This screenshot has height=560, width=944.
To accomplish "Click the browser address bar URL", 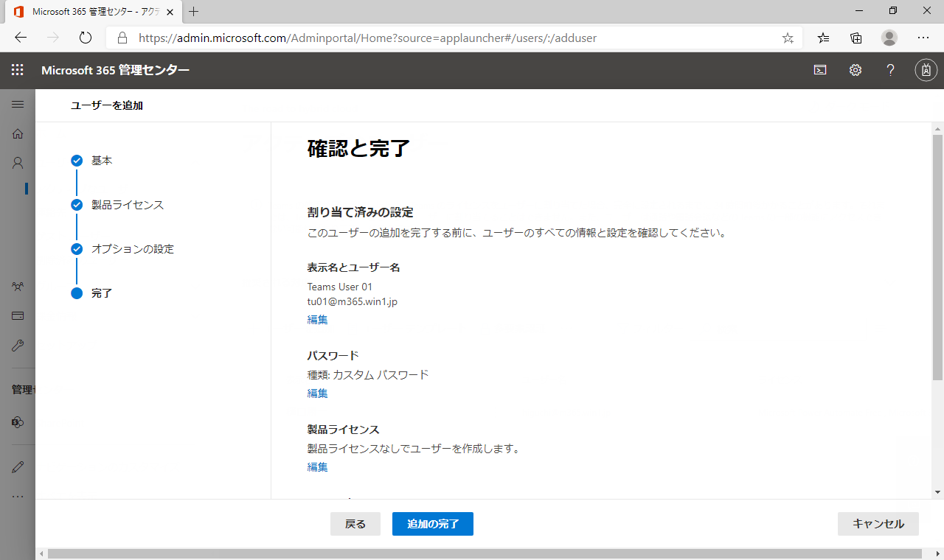I will 367,38.
